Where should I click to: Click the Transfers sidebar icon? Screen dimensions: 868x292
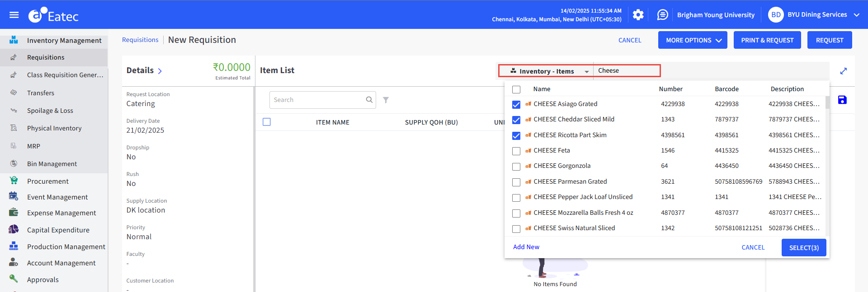tap(14, 93)
